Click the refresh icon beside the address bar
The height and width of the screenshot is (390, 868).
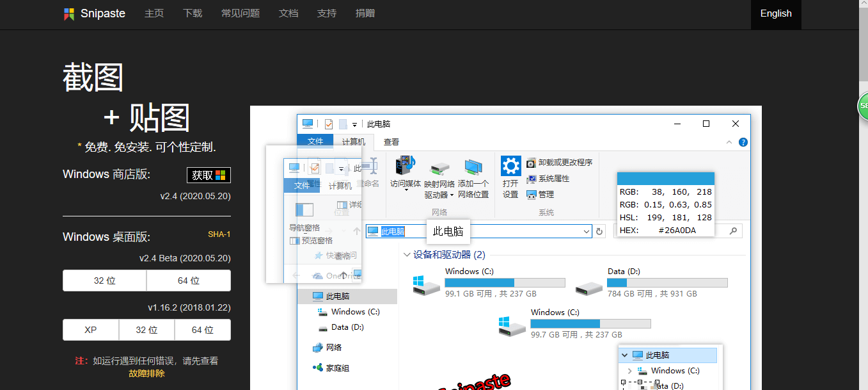point(599,231)
